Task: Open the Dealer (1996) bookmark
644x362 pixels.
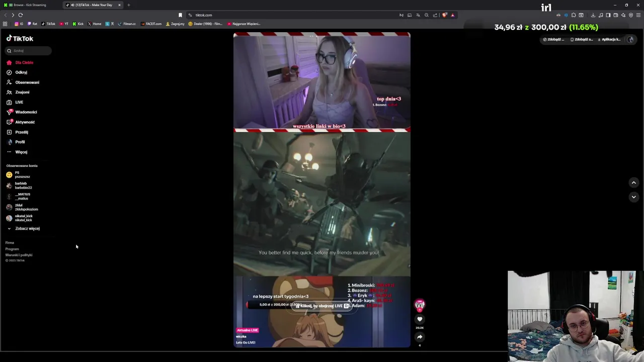Action: 205,24
